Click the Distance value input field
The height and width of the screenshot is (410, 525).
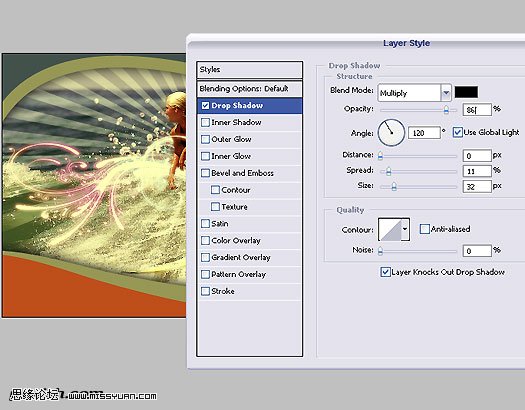477,156
